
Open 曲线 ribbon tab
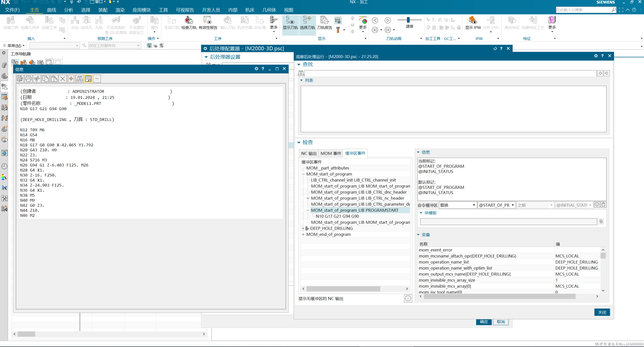click(52, 10)
